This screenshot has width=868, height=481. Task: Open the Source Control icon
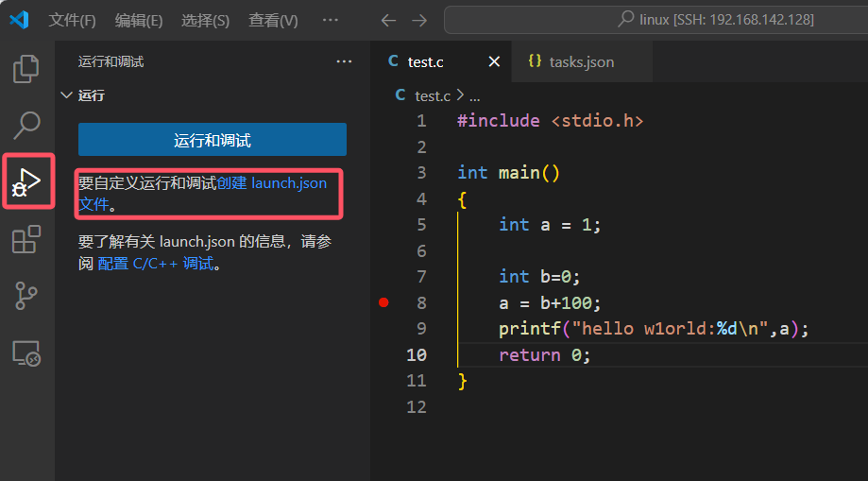(x=26, y=296)
